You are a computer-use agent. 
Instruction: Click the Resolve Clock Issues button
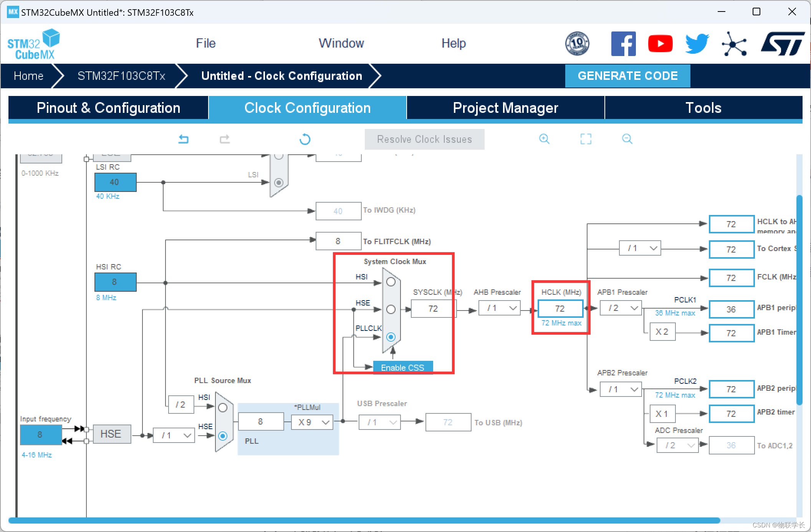pos(423,140)
